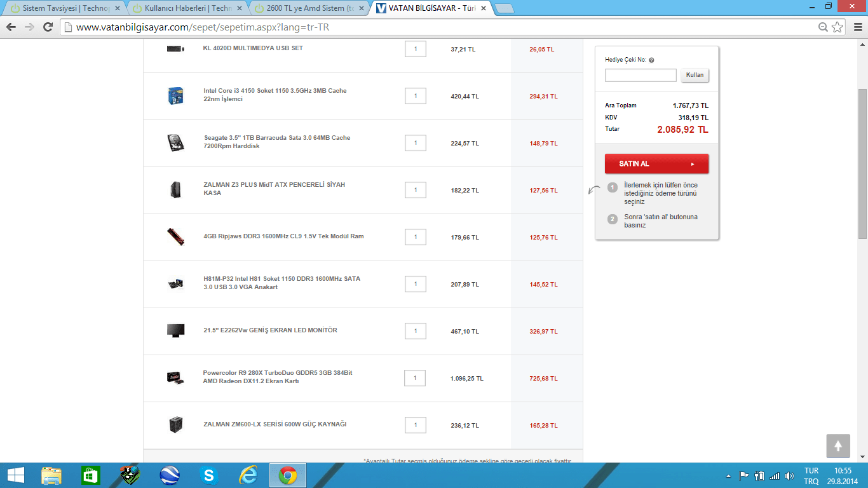Select the VATAN BİLGİSAYAR tab
Image resolution: width=868 pixels, height=488 pixels.
(431, 8)
